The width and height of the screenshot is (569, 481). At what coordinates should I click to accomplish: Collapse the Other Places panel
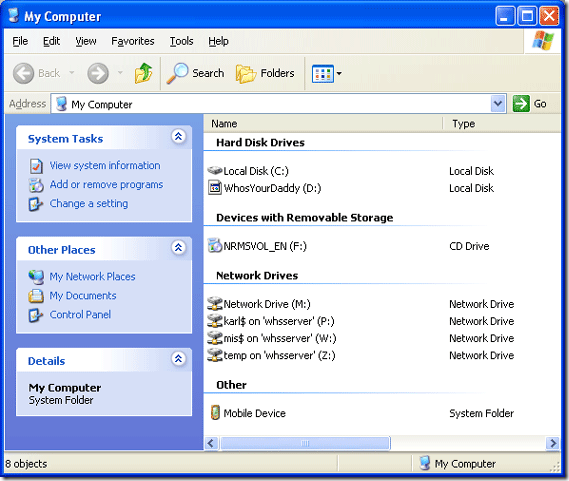pos(178,248)
